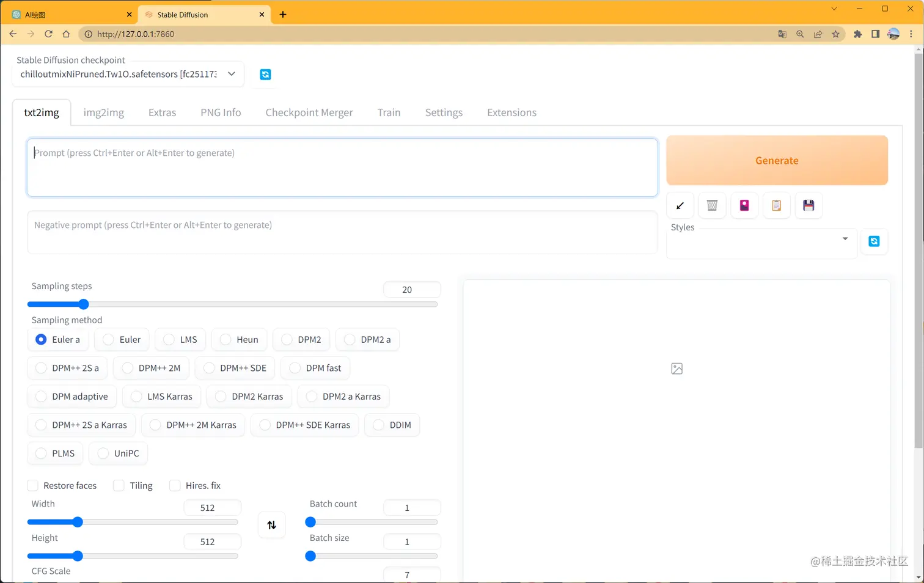Save style with the floppy disk icon
Viewport: 924px width, 583px height.
[809, 205]
